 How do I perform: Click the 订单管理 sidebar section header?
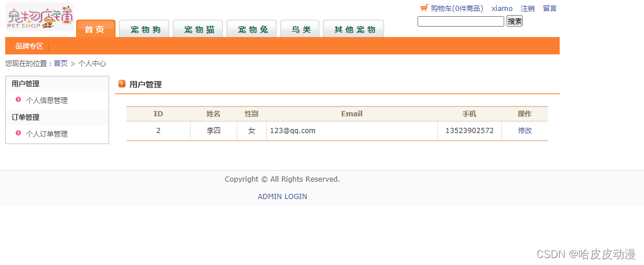pos(25,117)
